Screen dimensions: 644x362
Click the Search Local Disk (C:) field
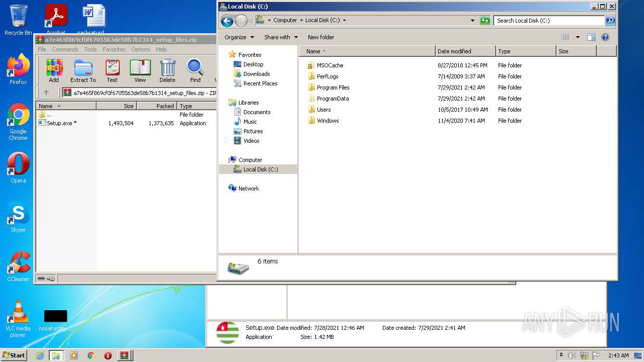(x=549, y=21)
